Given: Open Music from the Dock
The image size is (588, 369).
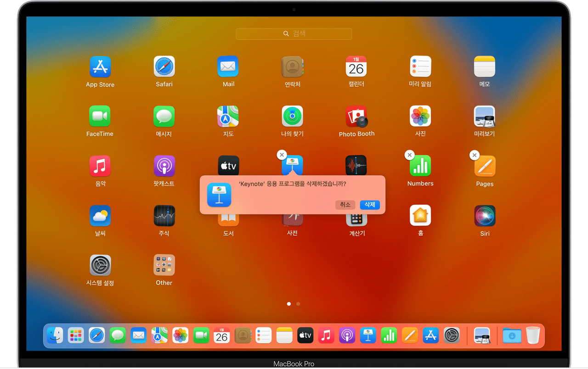Looking at the screenshot, I should [x=326, y=335].
